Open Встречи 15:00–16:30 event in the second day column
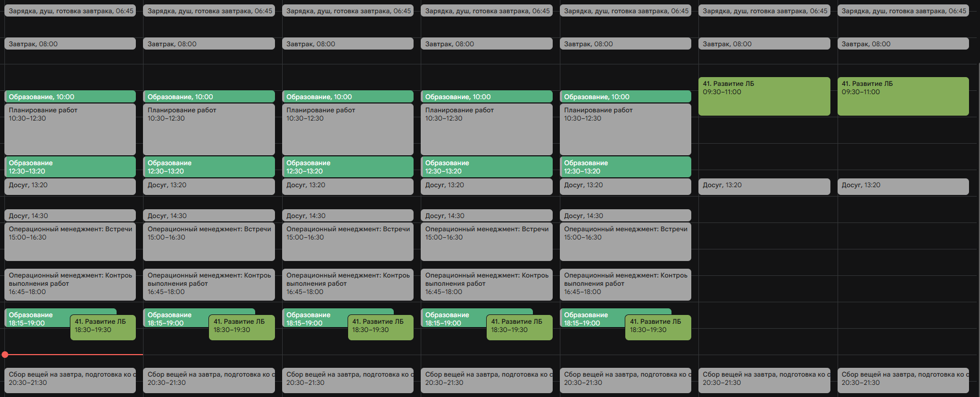Viewport: 980px width, 397px height. point(208,242)
